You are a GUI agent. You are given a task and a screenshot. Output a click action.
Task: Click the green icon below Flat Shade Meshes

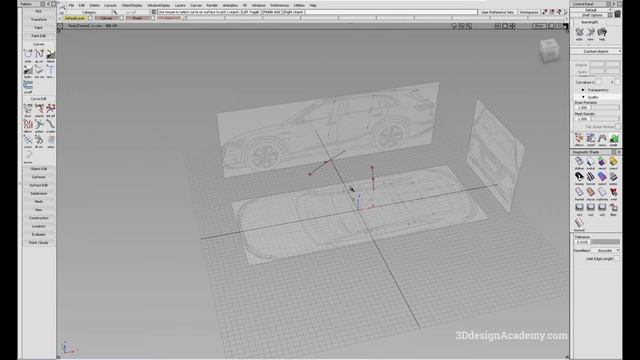(613, 139)
